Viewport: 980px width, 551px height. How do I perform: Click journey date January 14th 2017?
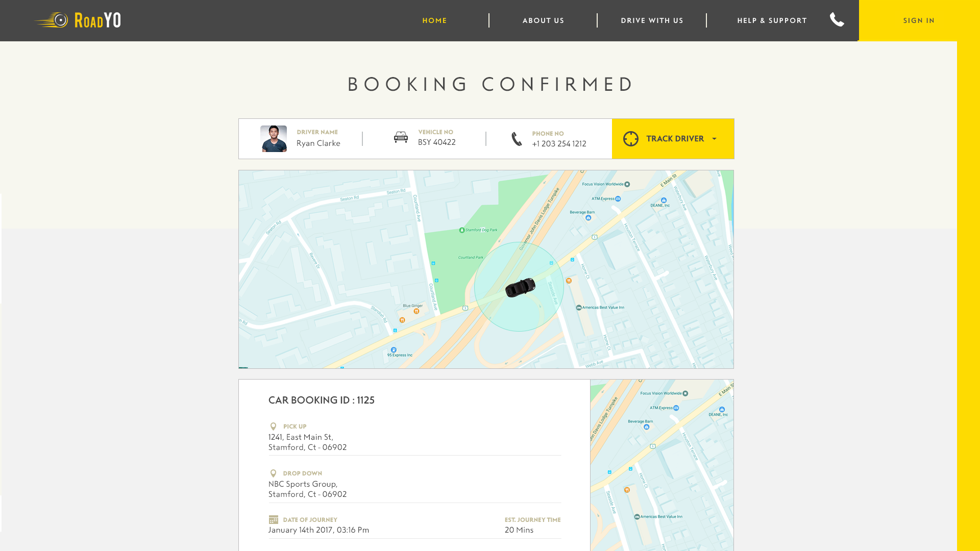(318, 530)
